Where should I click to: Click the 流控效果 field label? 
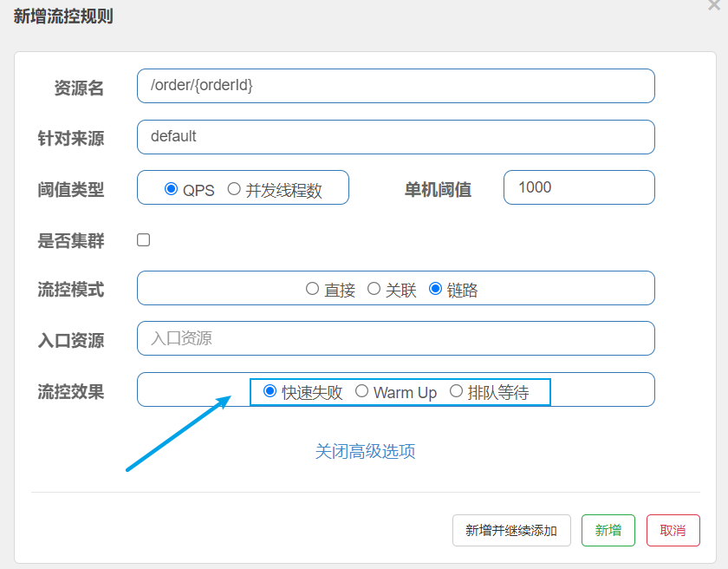click(x=71, y=391)
